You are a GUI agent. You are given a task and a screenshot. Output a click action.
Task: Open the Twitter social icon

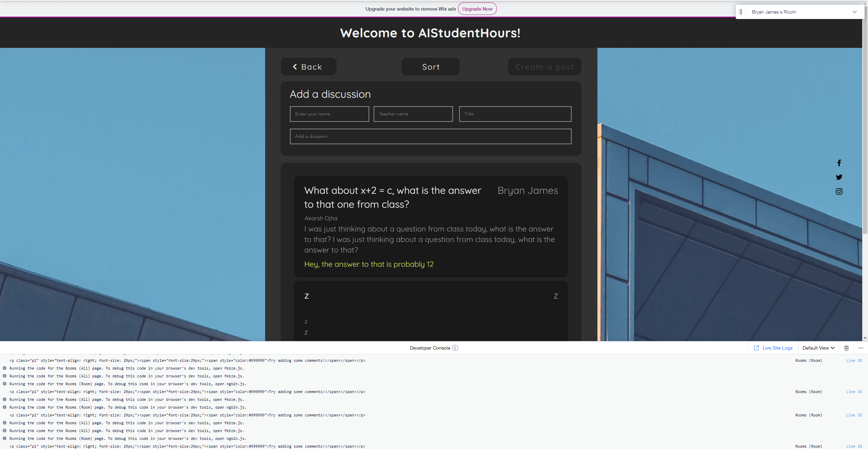pos(839,177)
